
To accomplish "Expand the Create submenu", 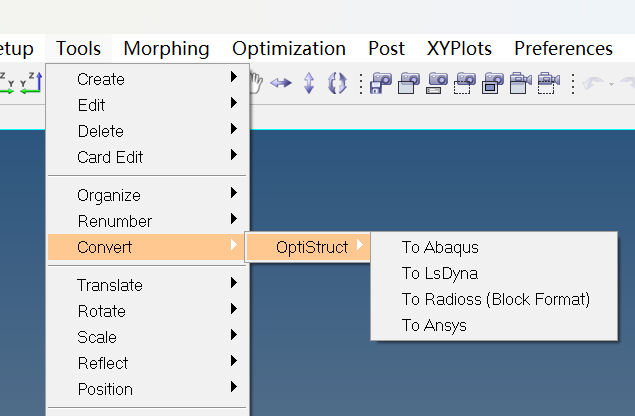I will (148, 79).
